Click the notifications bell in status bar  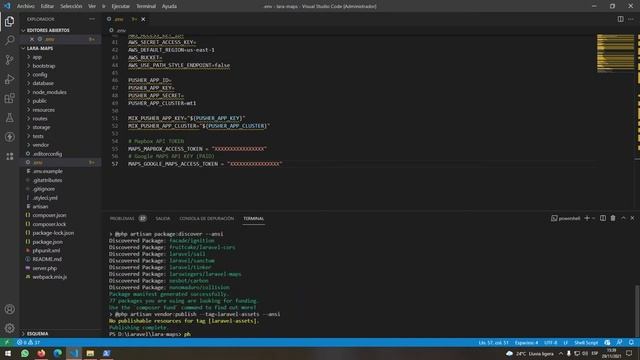tap(631, 342)
